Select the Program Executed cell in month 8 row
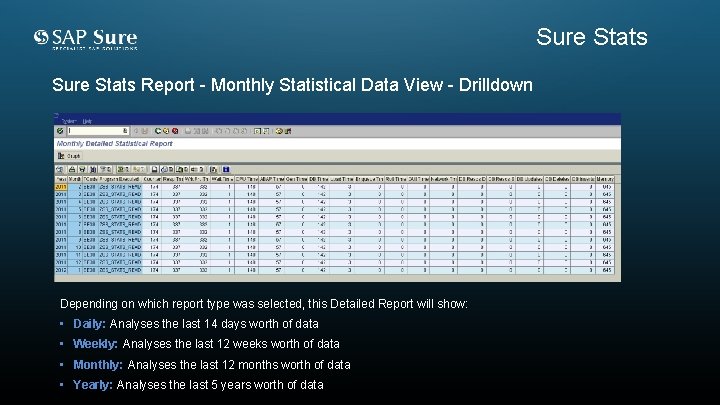 click(x=120, y=232)
